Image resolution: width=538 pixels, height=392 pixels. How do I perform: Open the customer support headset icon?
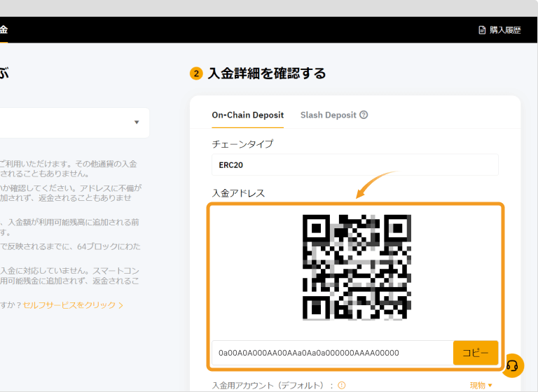512,365
